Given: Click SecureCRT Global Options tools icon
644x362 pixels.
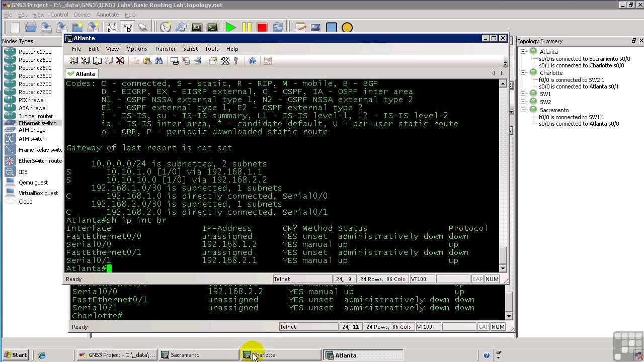Looking at the screenshot, I should click(x=225, y=61).
